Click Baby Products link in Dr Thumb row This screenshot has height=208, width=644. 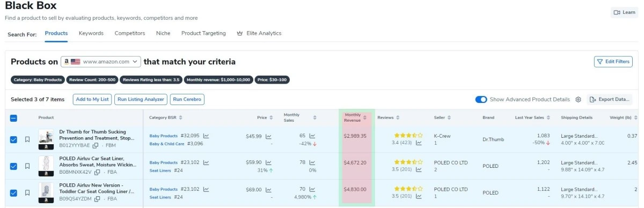[163, 136]
